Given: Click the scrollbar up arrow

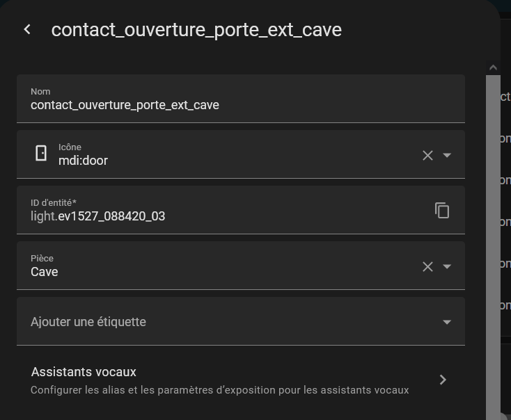Looking at the screenshot, I should click(x=493, y=67).
